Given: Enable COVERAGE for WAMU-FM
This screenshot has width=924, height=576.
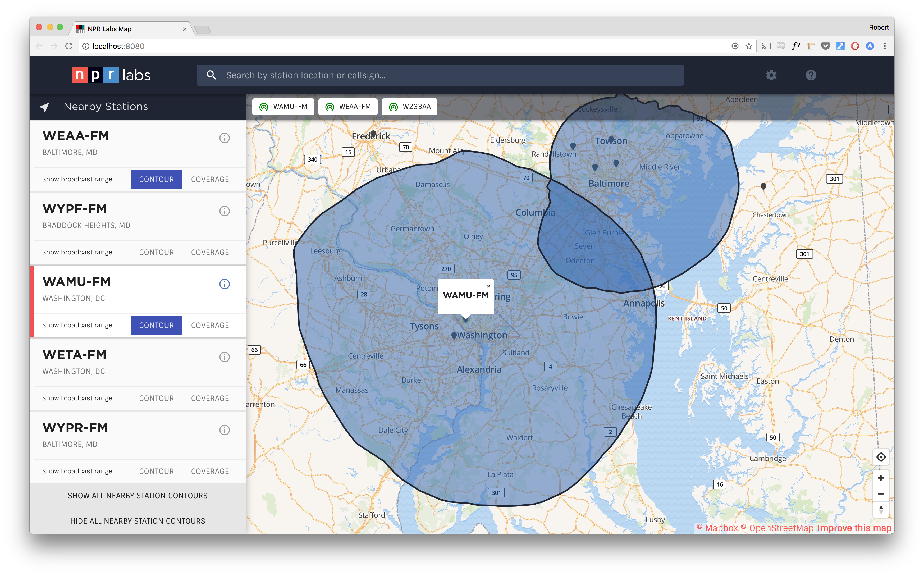Looking at the screenshot, I should (210, 325).
